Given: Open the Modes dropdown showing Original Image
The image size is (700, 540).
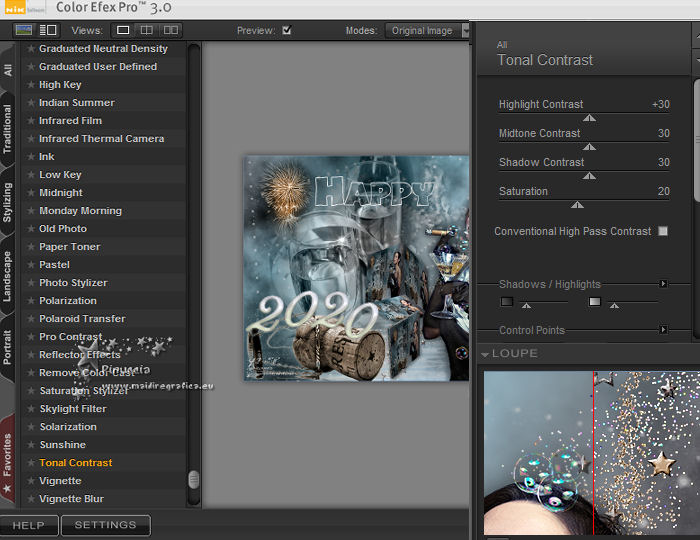Looking at the screenshot, I should [x=427, y=30].
